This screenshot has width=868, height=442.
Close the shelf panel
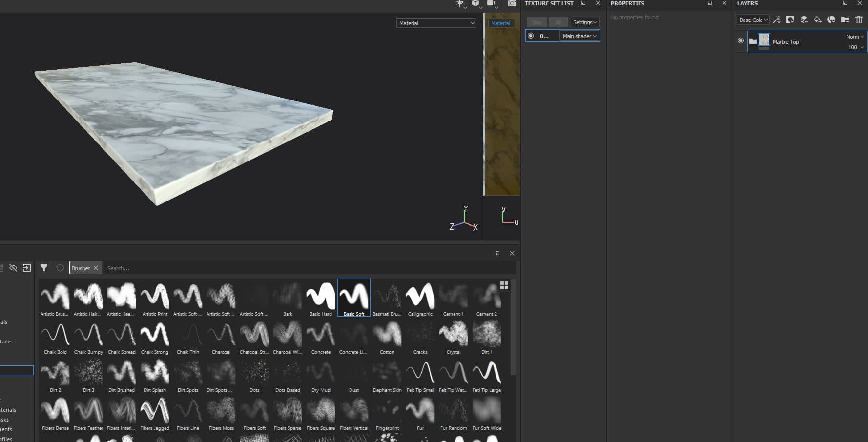(x=512, y=253)
